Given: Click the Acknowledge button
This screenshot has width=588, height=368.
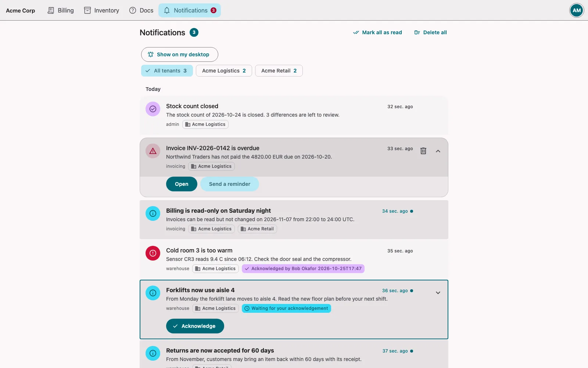Looking at the screenshot, I should tap(195, 326).
